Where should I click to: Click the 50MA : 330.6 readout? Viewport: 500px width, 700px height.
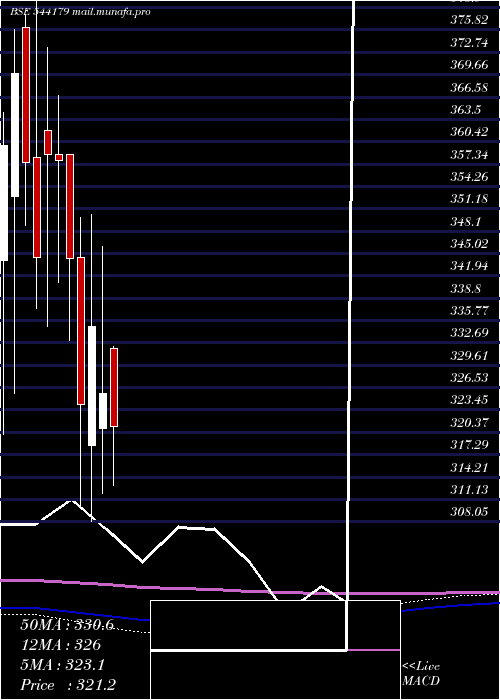(67, 625)
